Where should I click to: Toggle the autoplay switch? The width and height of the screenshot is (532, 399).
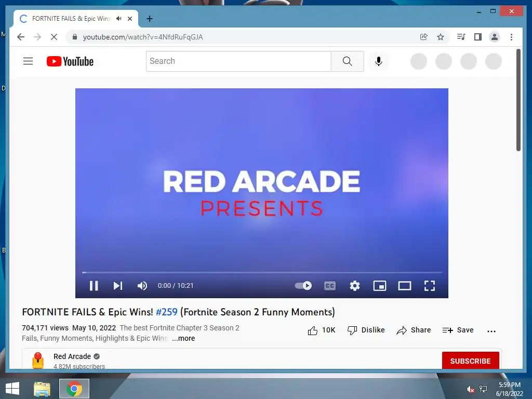pyautogui.click(x=303, y=286)
